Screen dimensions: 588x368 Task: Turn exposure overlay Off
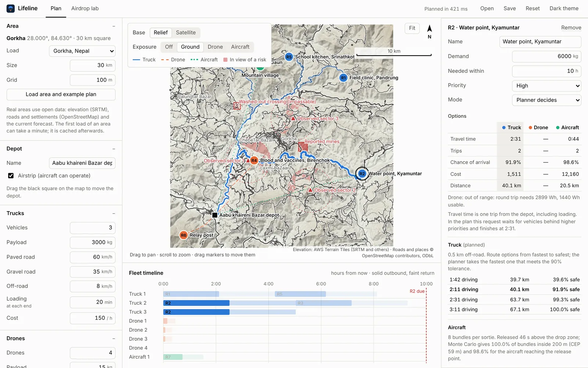click(169, 47)
